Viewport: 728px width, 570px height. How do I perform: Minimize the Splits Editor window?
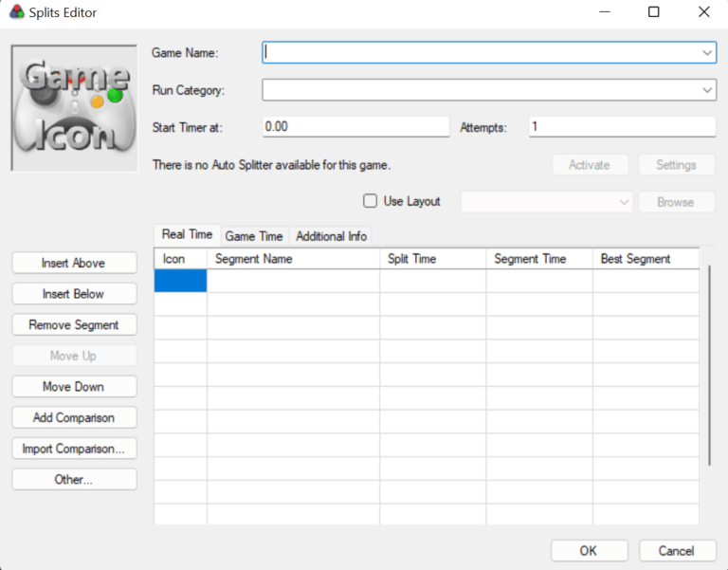tap(605, 12)
